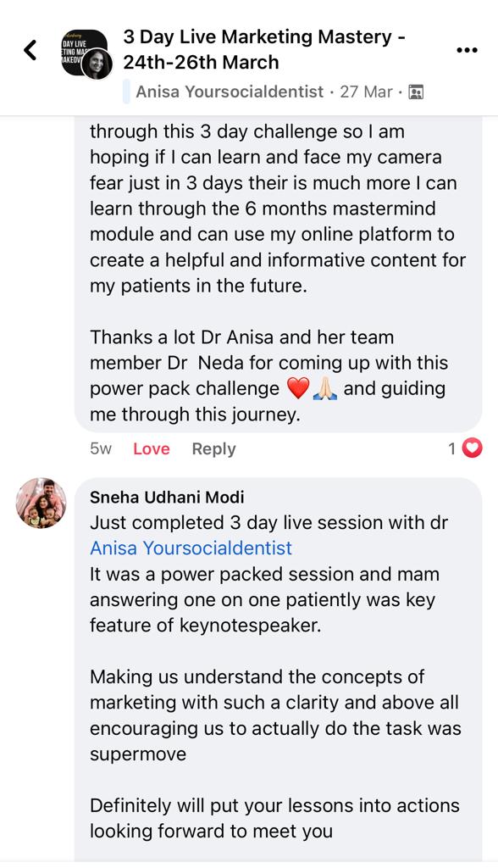
Task: Reply to the first comment
Action: [x=213, y=449]
